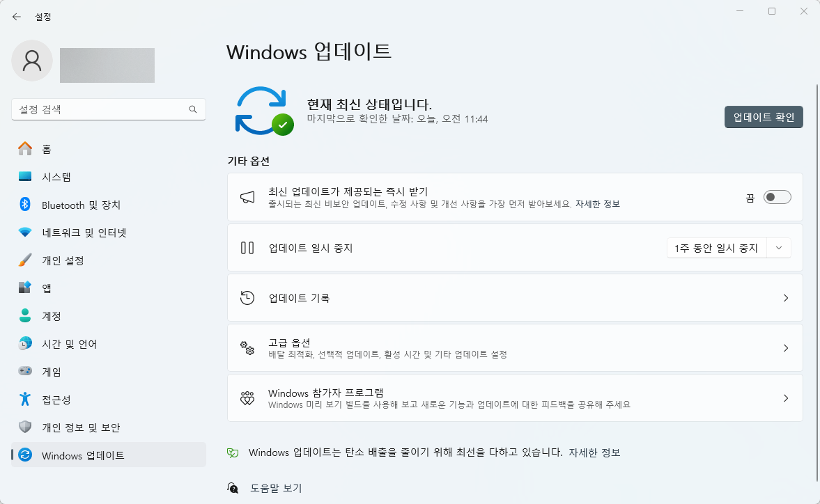This screenshot has height=504, width=820.
Task: Click the 시스템 monitor icon
Action: (25, 177)
